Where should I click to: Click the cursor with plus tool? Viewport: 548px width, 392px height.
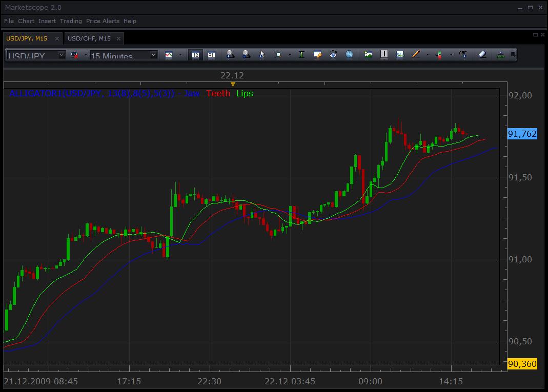[262, 54]
